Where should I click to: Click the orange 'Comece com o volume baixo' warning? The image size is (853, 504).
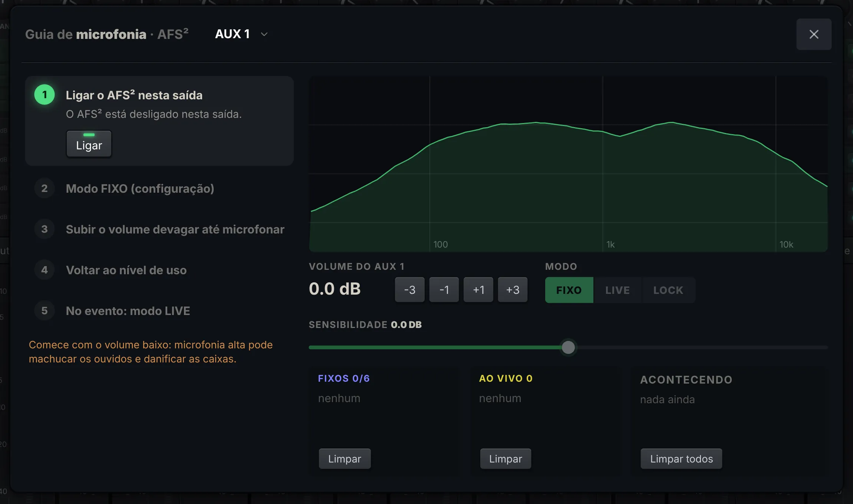click(x=151, y=352)
